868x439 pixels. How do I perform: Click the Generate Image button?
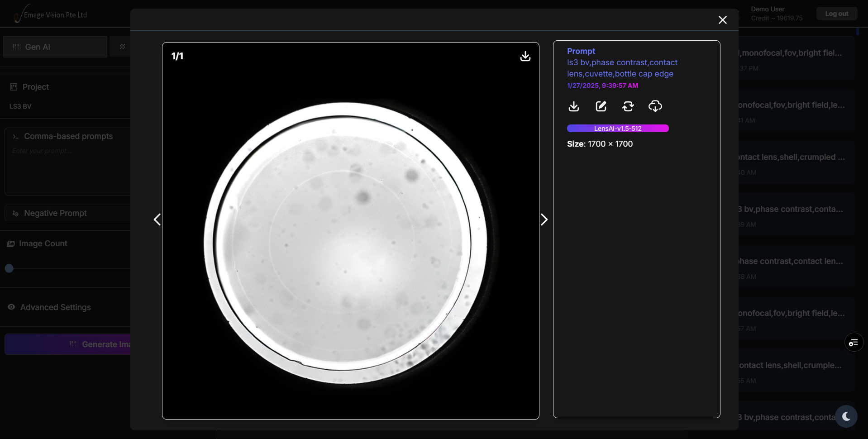click(100, 344)
